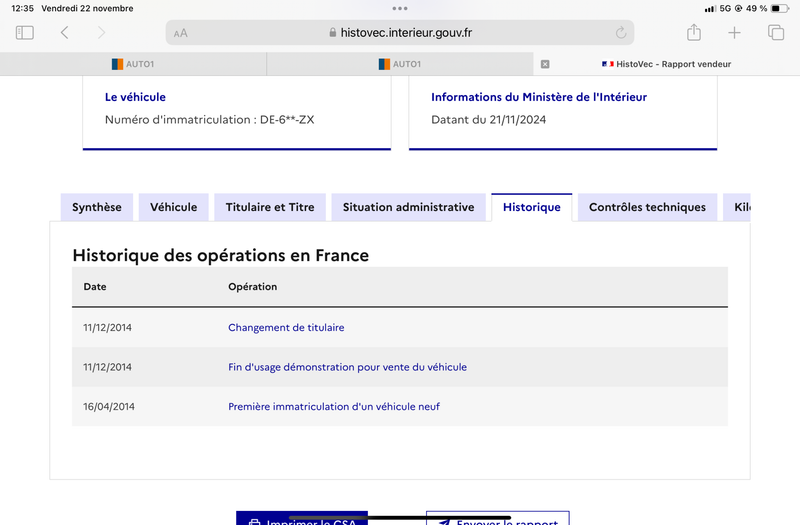Click Informations du Ministère de l'Intérieur heading
Image resolution: width=800 pixels, height=525 pixels.
[539, 97]
